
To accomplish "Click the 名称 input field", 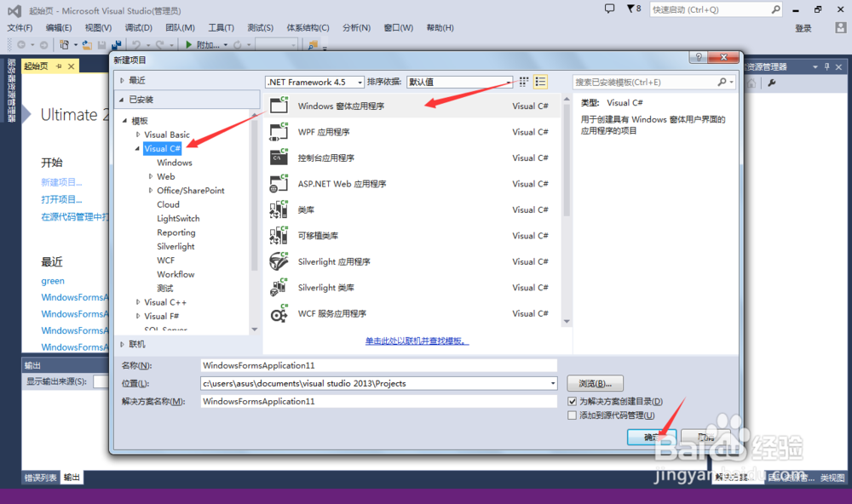I will 379,365.
